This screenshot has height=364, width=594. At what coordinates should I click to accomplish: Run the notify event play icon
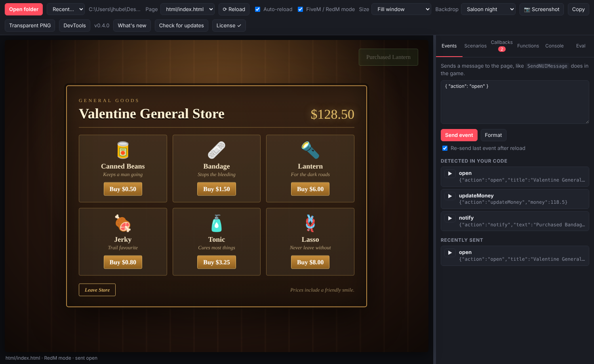coord(450,218)
